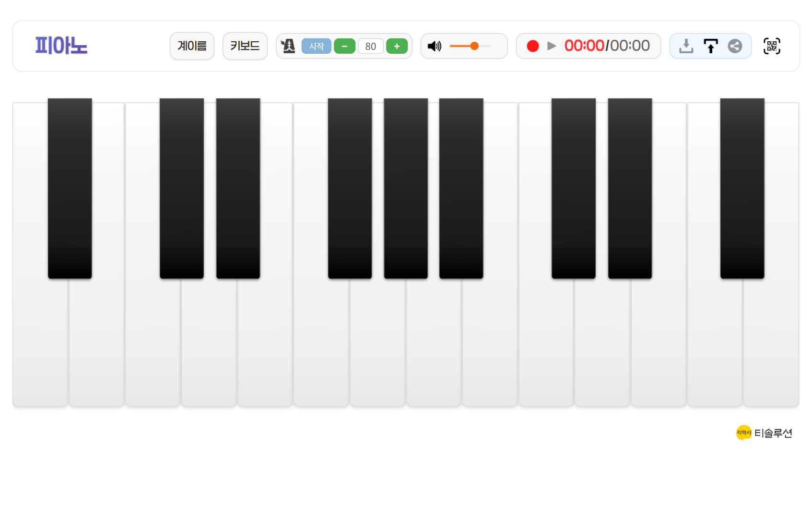Decrease tempo with the minus button

click(344, 46)
